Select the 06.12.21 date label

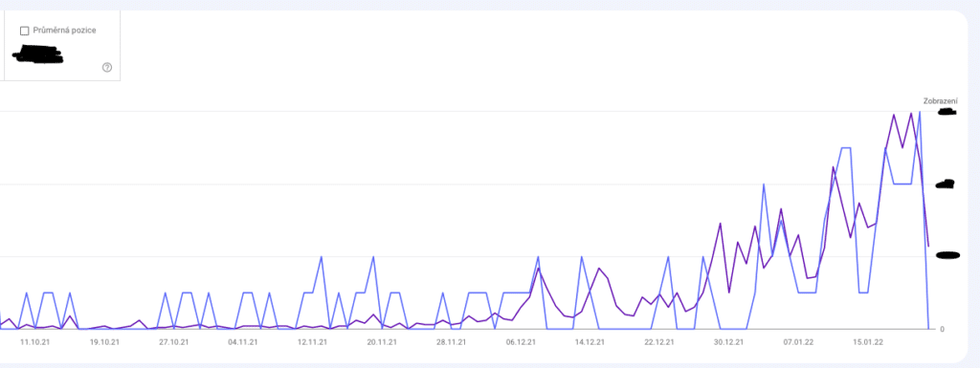[x=521, y=342]
